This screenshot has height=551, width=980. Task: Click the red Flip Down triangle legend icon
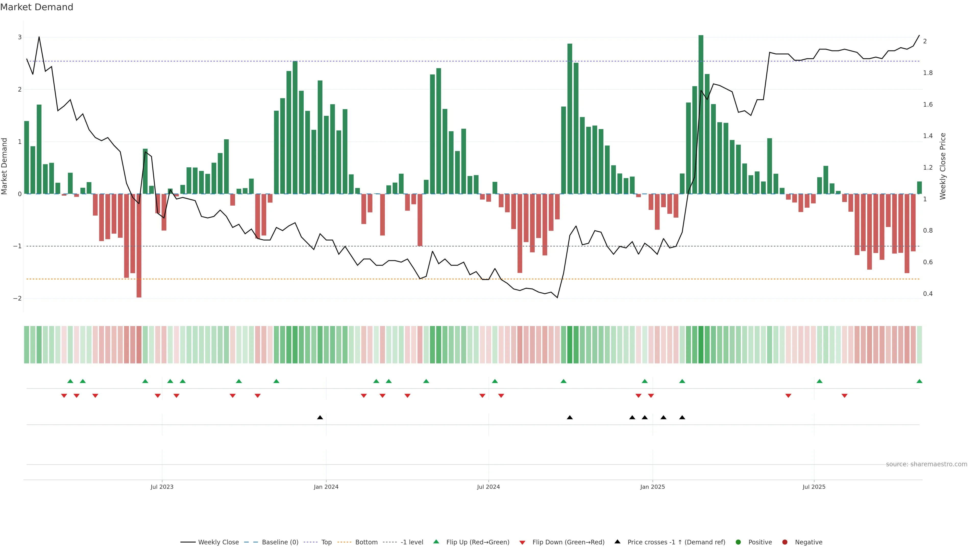tap(522, 542)
